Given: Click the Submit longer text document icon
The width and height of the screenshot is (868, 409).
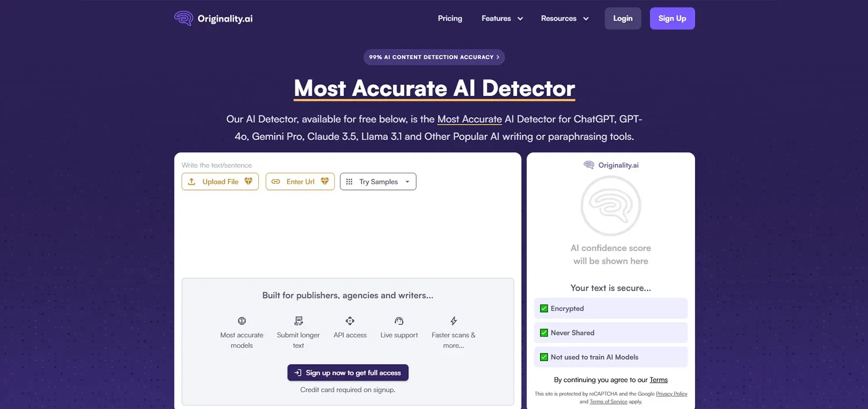Looking at the screenshot, I should [298, 321].
